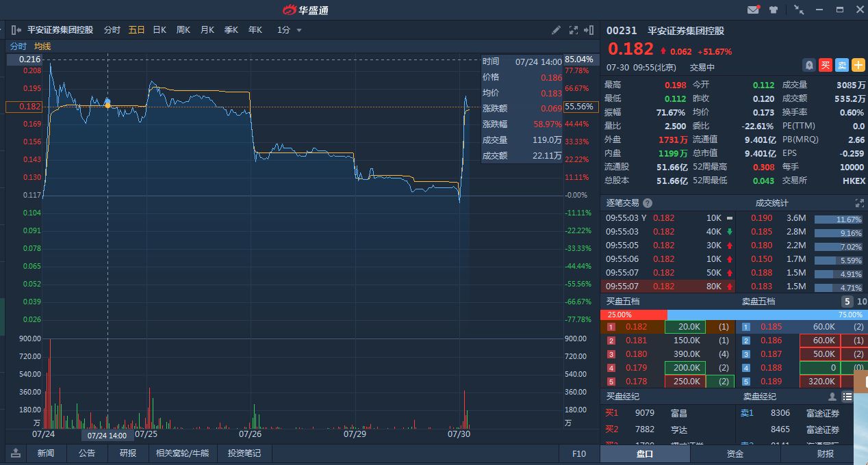Select the pencil drawing tool icon

pos(557,30)
